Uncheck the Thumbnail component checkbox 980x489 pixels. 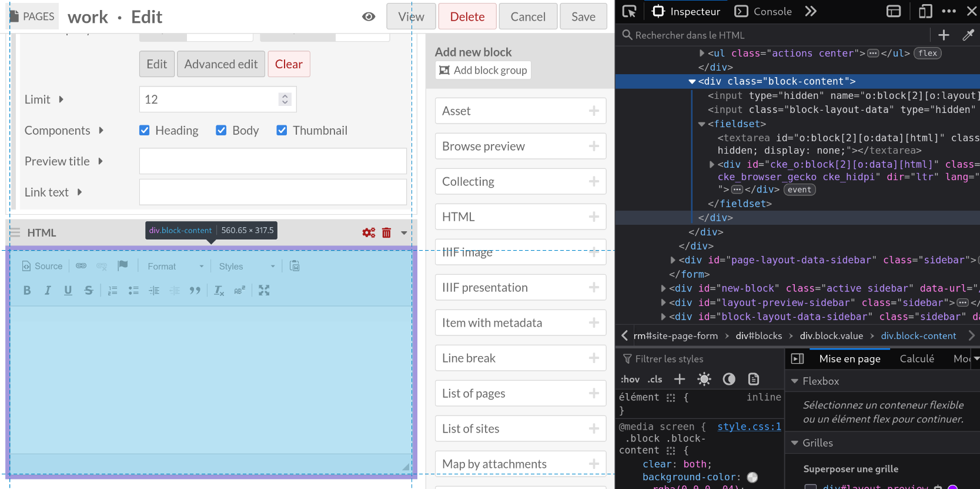click(x=282, y=131)
